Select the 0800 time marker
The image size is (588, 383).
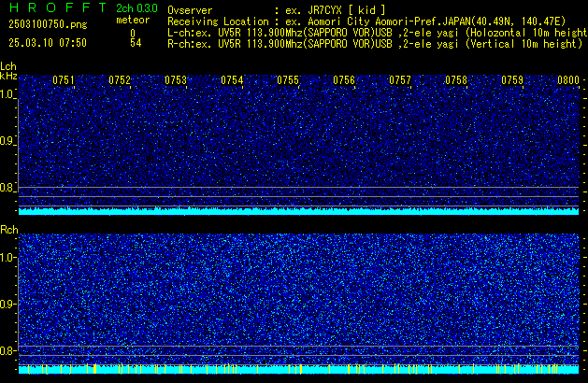(568, 80)
